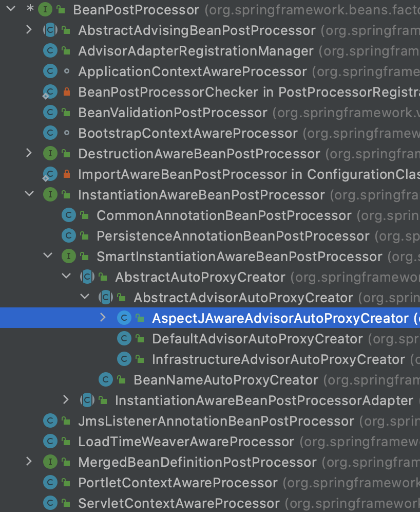Select ServletContextAwareProcessor row

tap(210, 503)
